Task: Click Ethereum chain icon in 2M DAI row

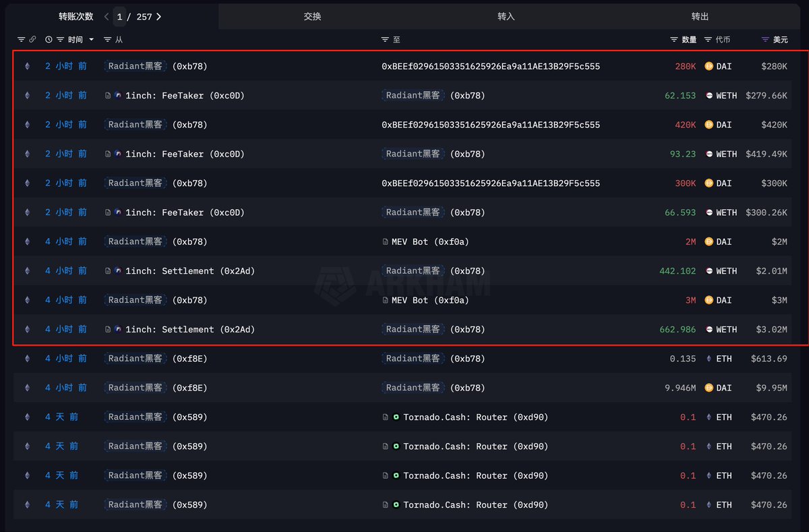Action: (x=28, y=241)
